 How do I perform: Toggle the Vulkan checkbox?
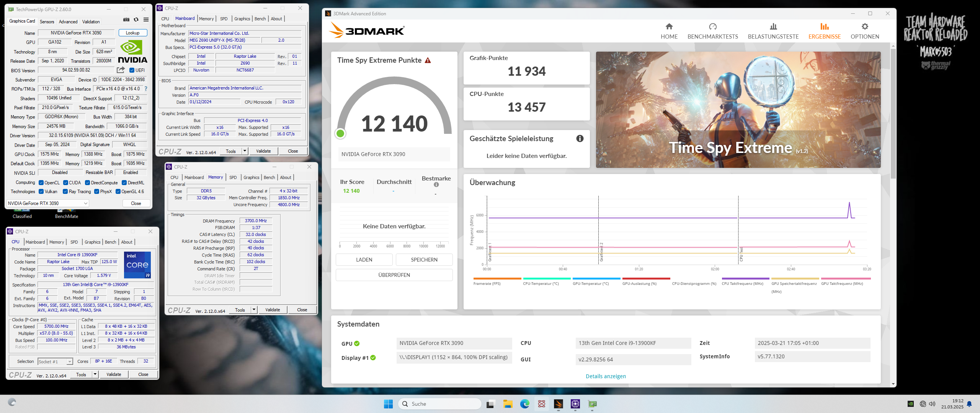pyautogui.click(x=41, y=192)
